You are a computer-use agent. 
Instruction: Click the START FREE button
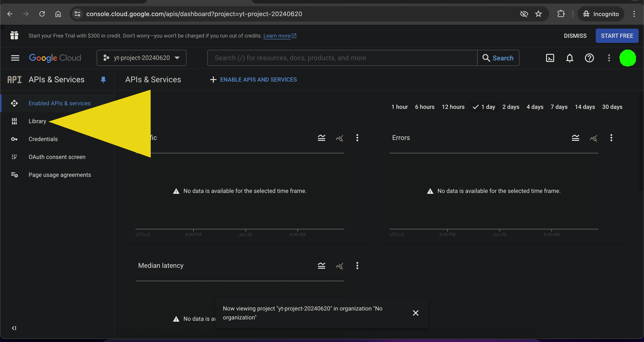[617, 36]
